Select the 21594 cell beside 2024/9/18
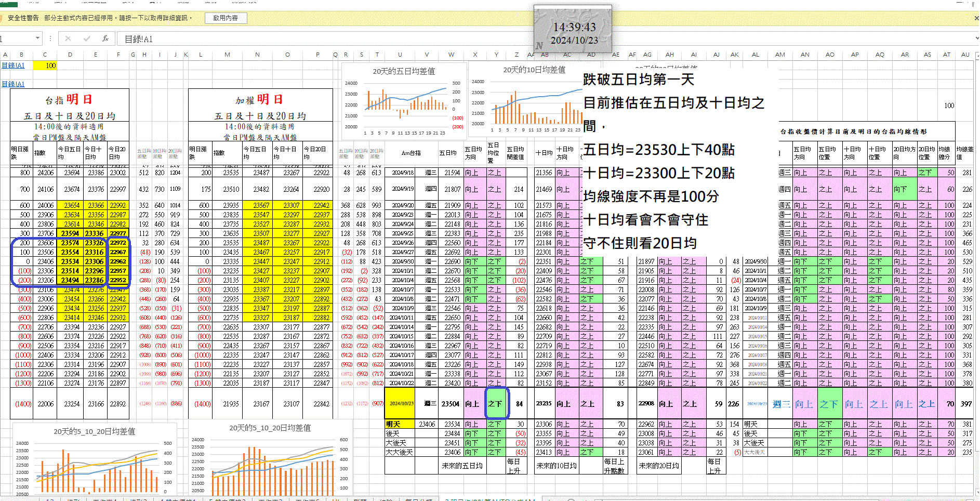980x501 pixels. click(x=452, y=173)
